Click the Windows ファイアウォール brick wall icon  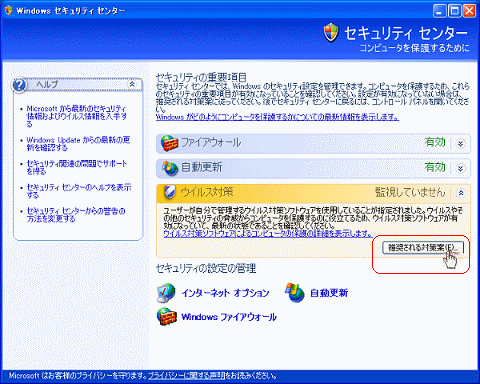point(166,317)
